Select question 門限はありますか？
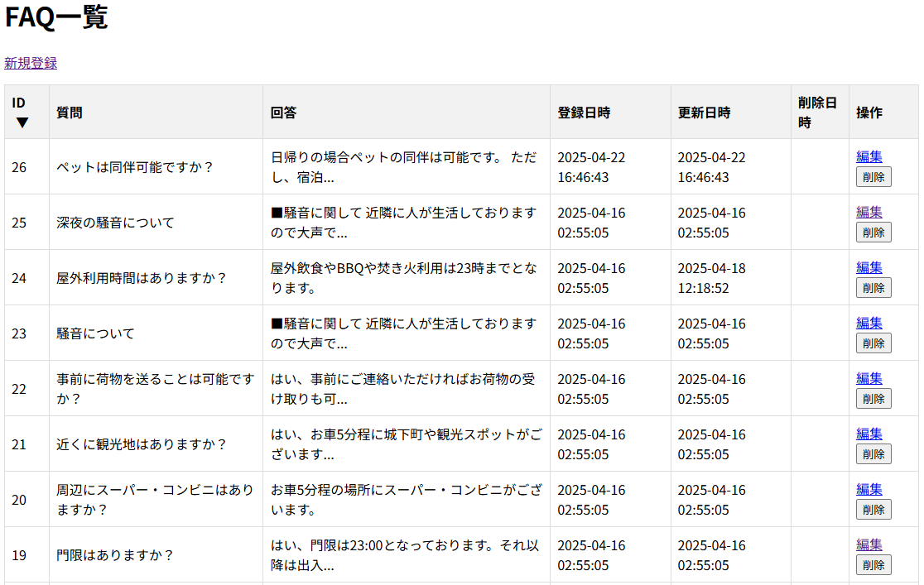This screenshot has width=924, height=585. [x=115, y=555]
